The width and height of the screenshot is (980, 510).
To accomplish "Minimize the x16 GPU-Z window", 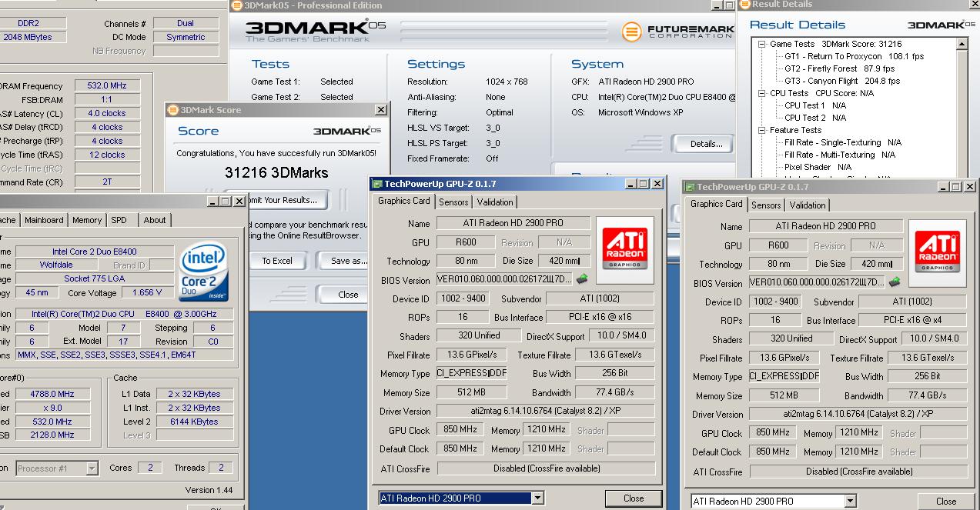I will [630, 184].
